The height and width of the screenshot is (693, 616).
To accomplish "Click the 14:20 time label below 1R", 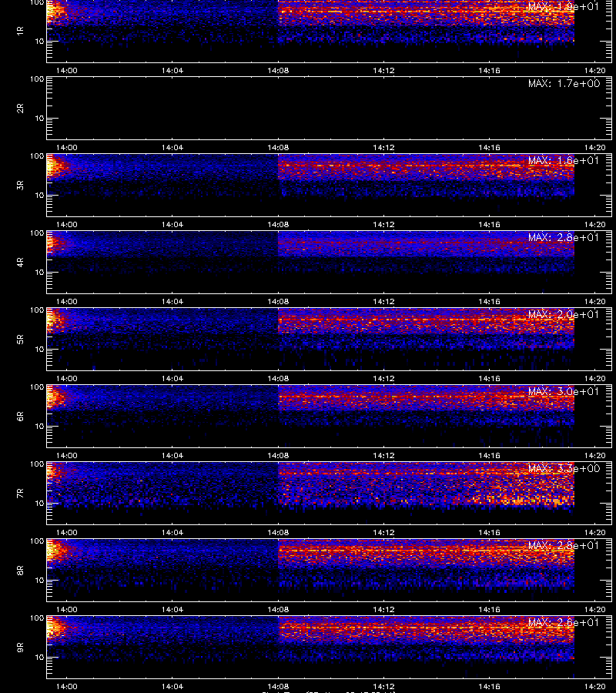I will (594, 71).
